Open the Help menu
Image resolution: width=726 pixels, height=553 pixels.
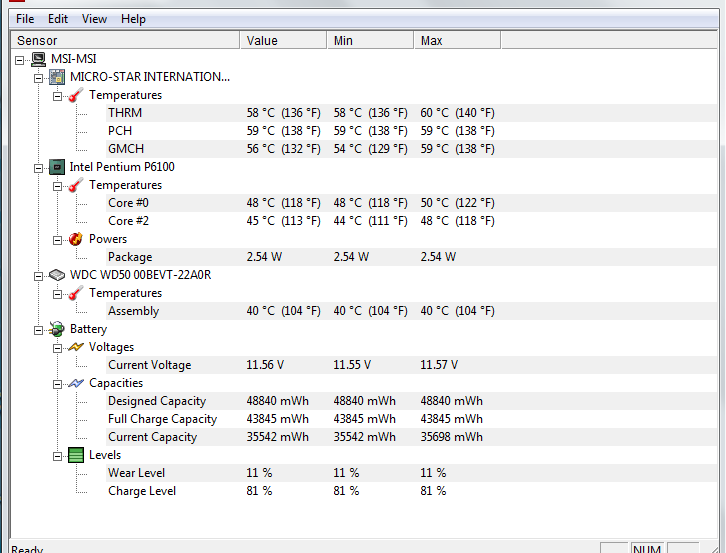133,19
